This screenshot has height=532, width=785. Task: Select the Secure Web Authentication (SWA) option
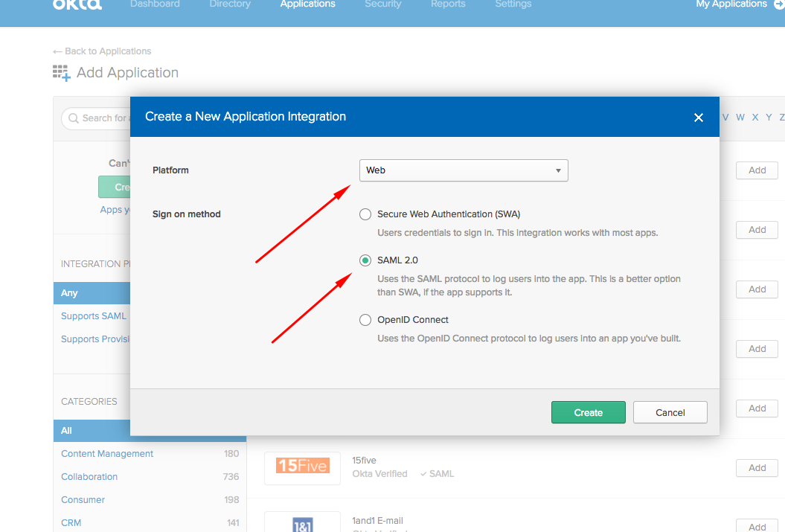(365, 214)
